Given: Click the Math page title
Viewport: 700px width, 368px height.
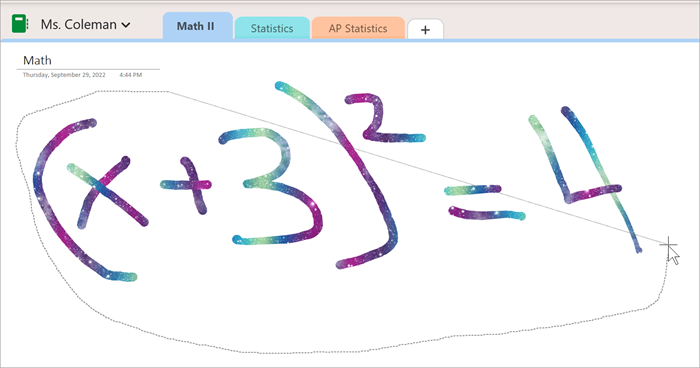Looking at the screenshot, I should point(38,60).
